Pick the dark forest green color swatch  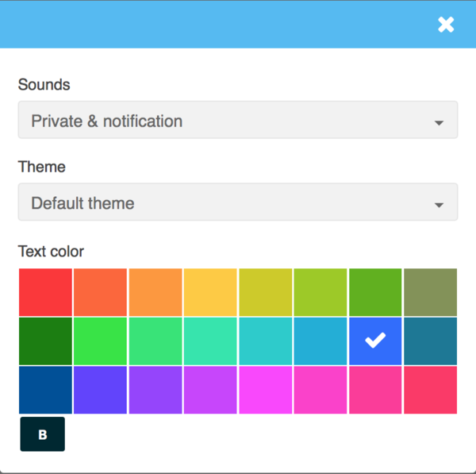point(45,341)
